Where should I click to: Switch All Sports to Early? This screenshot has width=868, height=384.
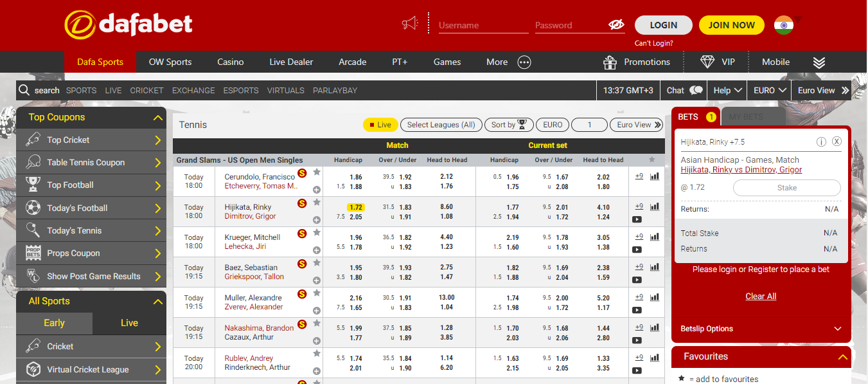point(54,323)
